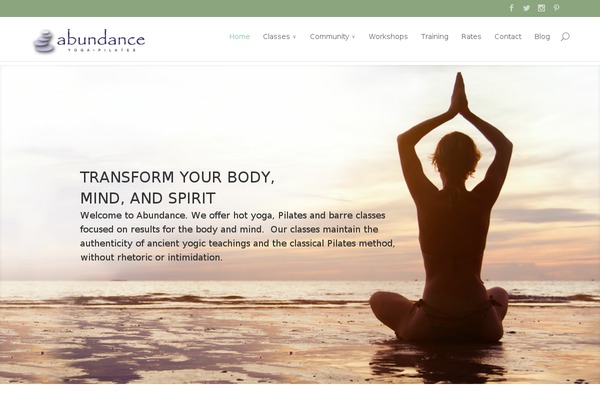Open the Classes menu item
Image resolution: width=600 pixels, height=400 pixels.
[276, 37]
